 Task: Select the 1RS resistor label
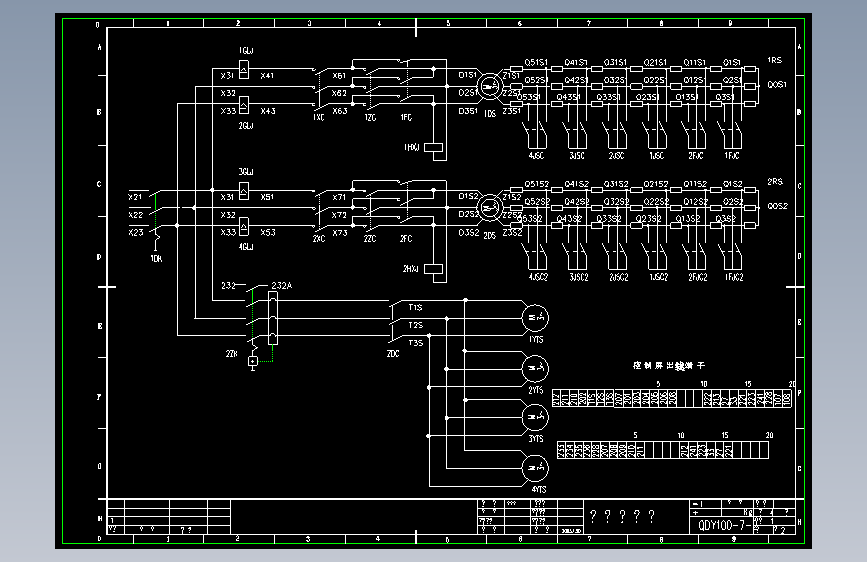774,60
